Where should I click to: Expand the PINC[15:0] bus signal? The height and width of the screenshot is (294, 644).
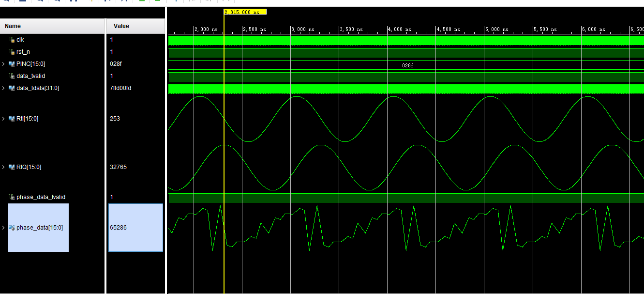click(x=4, y=64)
